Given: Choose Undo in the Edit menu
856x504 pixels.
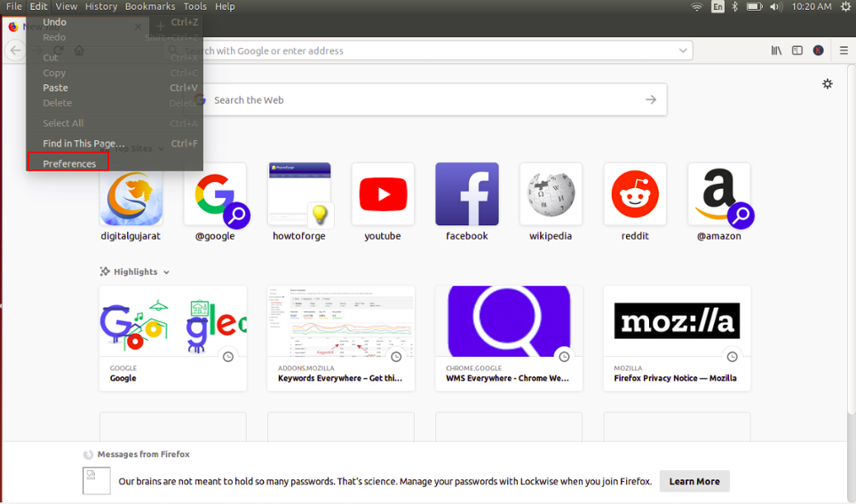Looking at the screenshot, I should pos(54,22).
